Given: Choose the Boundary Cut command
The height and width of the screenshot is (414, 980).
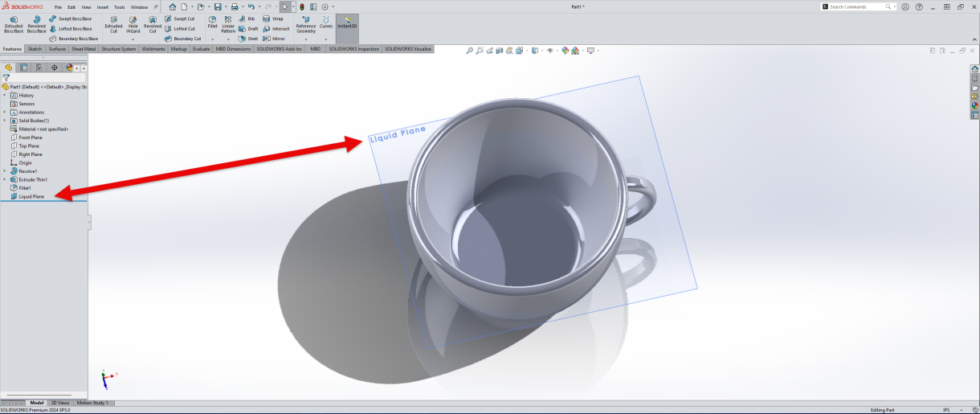Looking at the screenshot, I should (182, 39).
